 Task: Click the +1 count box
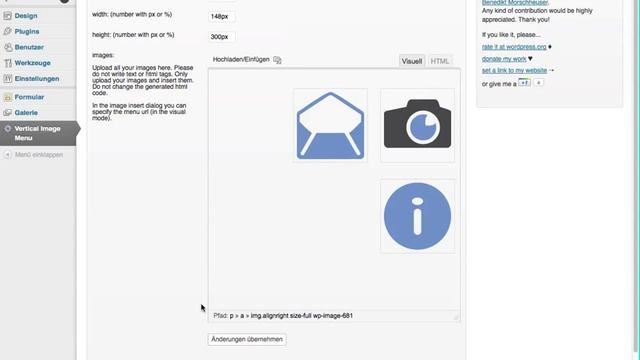click(538, 83)
